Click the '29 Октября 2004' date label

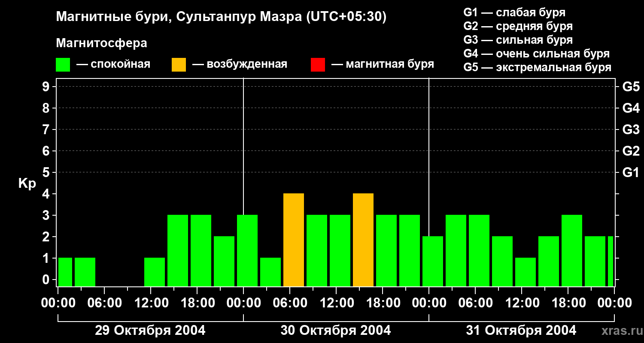coord(150,330)
